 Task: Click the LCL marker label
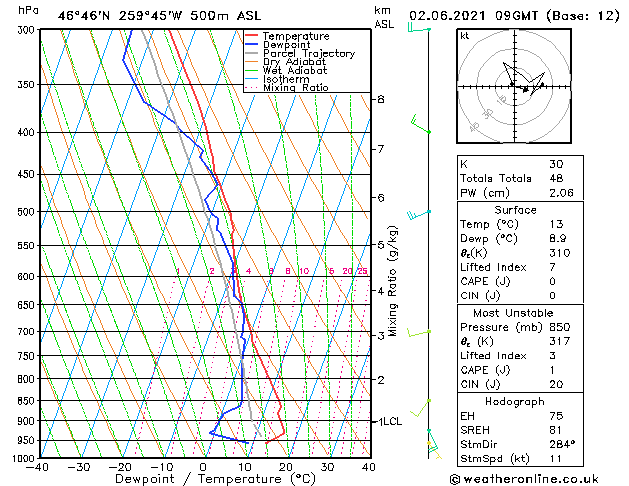click(392, 421)
